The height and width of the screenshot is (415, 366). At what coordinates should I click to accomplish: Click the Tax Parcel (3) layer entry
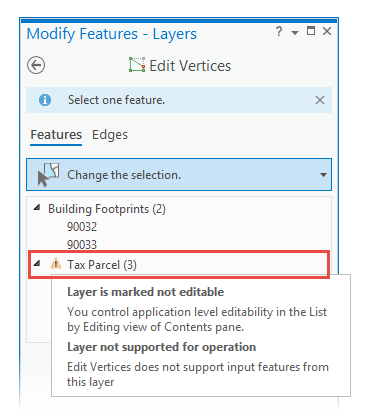click(x=179, y=265)
